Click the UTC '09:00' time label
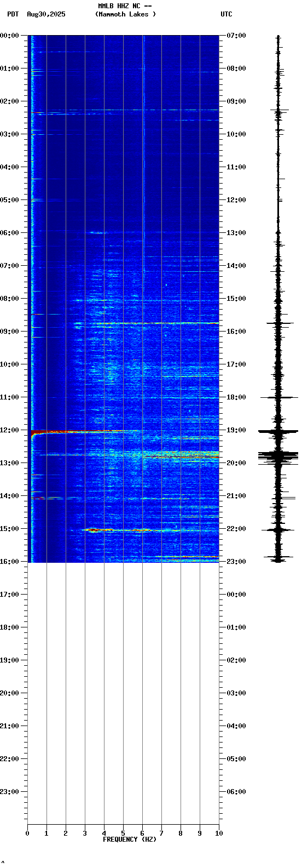The width and height of the screenshot is (302, 868). click(236, 101)
